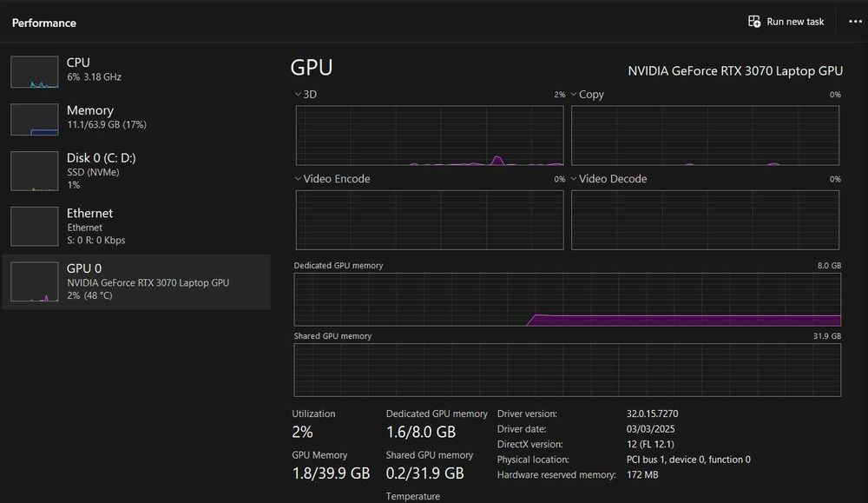This screenshot has width=868, height=503.
Task: Click the 3D engine 2% value
Action: click(x=560, y=95)
